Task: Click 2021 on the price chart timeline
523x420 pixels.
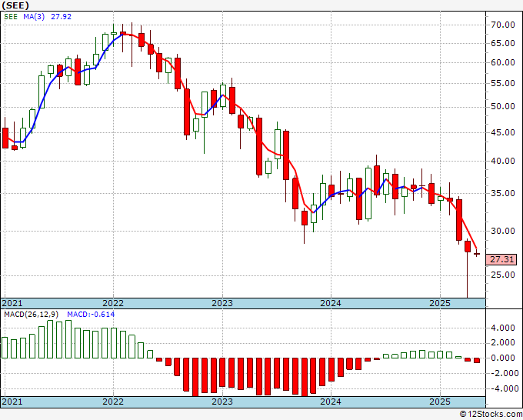Action: [12, 303]
